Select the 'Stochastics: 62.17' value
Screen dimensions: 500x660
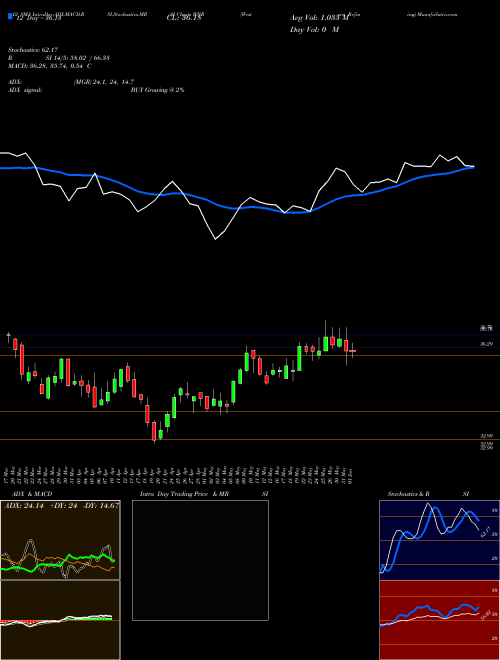point(34,51)
